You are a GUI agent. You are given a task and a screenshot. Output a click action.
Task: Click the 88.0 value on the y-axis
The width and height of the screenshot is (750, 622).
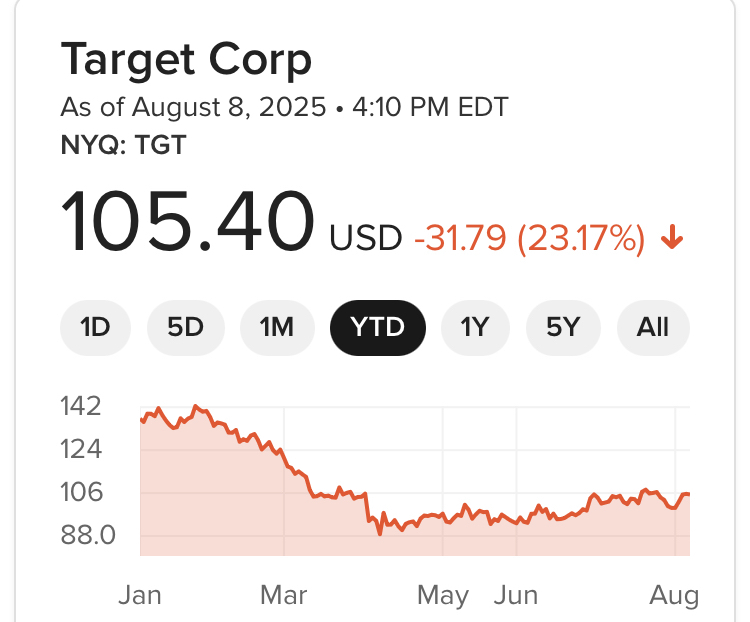coord(89,535)
